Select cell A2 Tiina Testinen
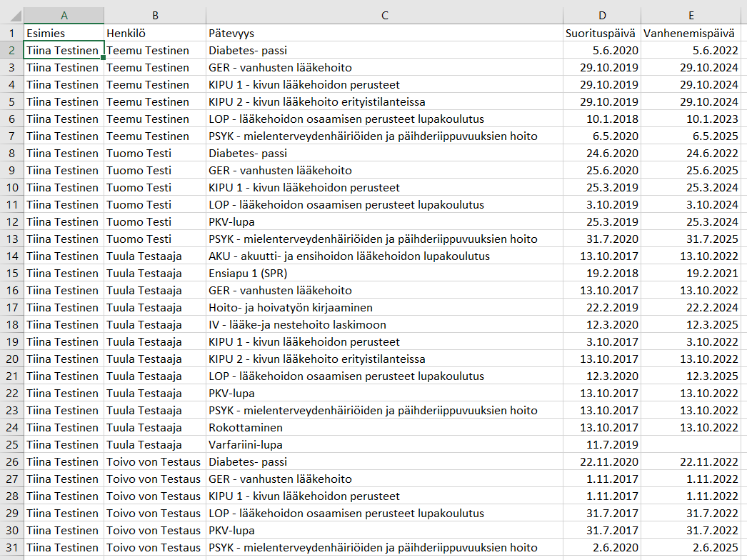The image size is (747, 560). pos(64,50)
